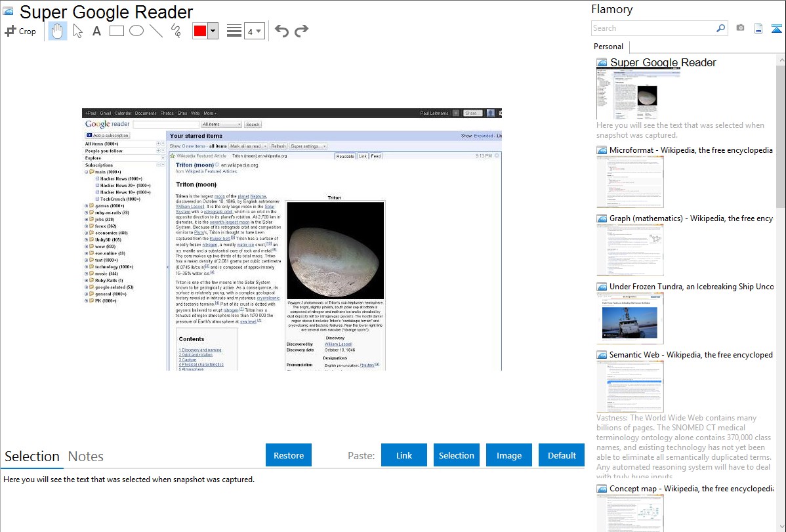This screenshot has width=786, height=532.
Task: Focus the Search input field
Action: (653, 28)
